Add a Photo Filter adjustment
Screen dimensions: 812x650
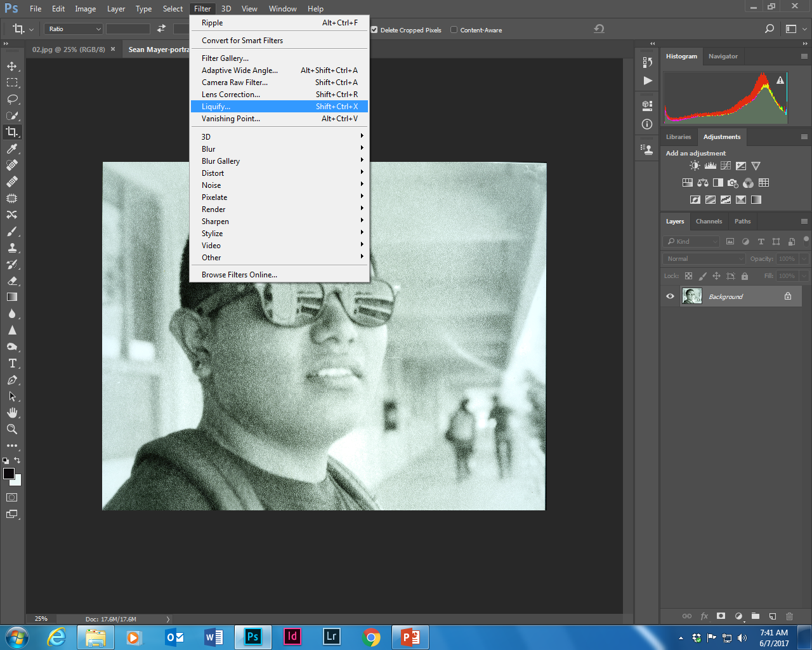pyautogui.click(x=733, y=183)
